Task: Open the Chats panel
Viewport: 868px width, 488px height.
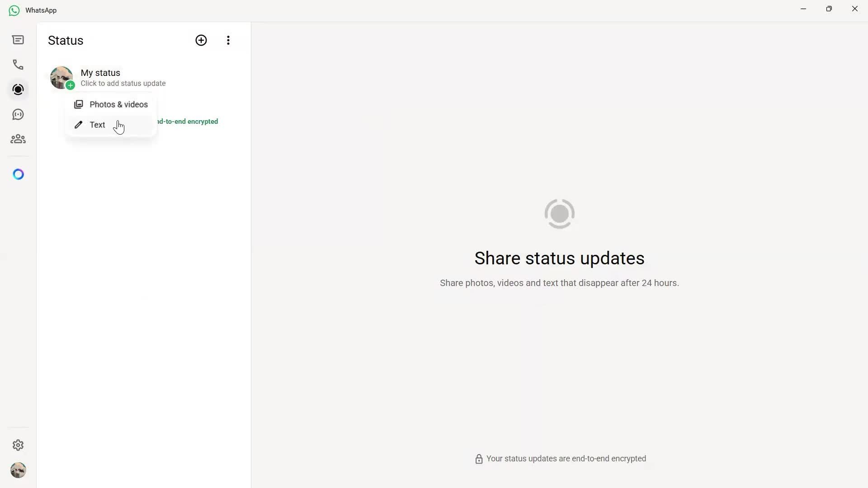Action: tap(18, 40)
